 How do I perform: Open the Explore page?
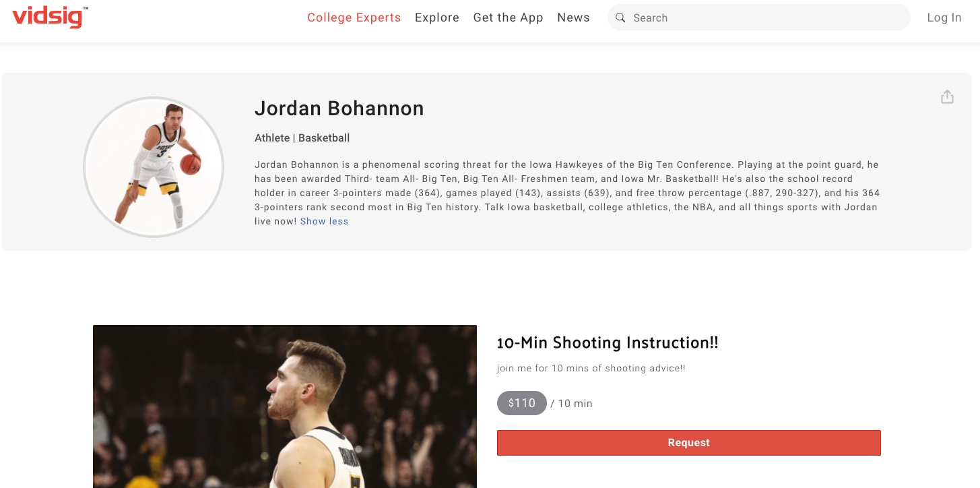click(437, 18)
